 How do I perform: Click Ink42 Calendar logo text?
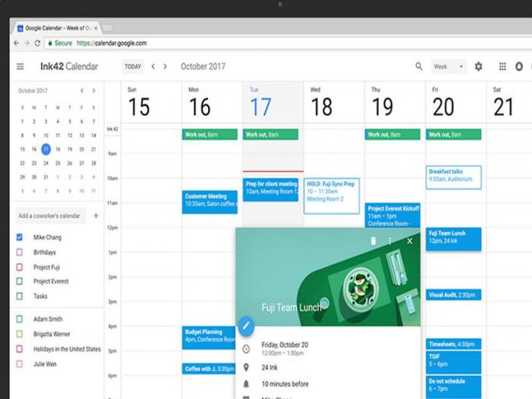[69, 67]
